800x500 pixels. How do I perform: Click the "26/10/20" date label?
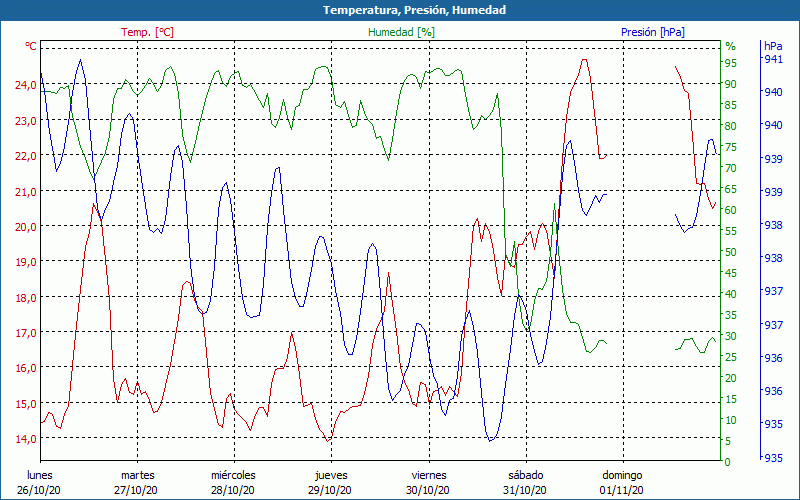39,491
